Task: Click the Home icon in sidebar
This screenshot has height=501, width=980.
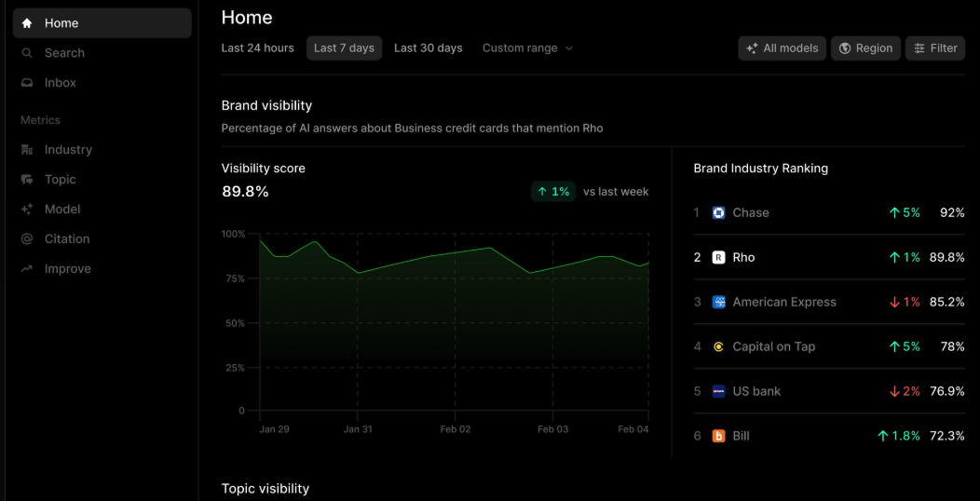Action: tap(27, 23)
